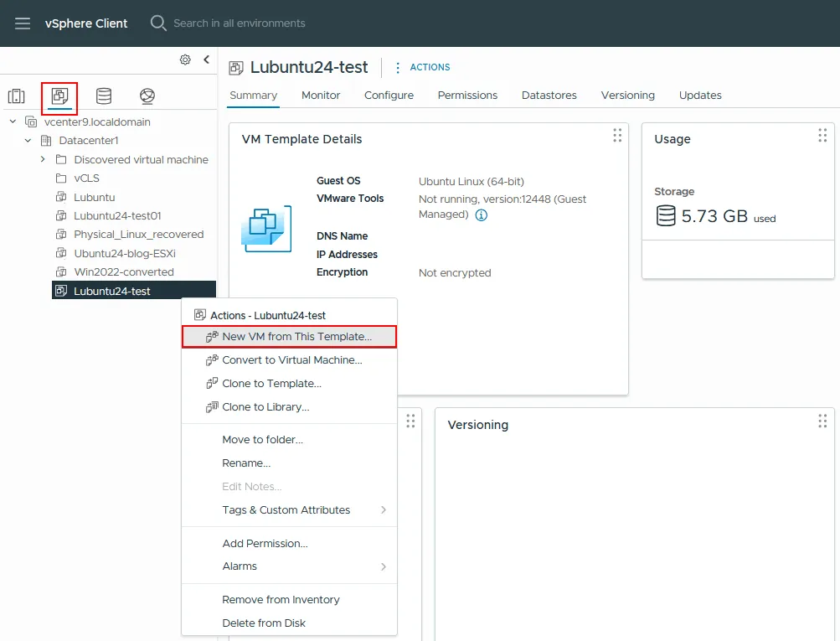Viewport: 840px width, 641px height.
Task: Expand the Alarms submenu arrow
Action: [383, 566]
